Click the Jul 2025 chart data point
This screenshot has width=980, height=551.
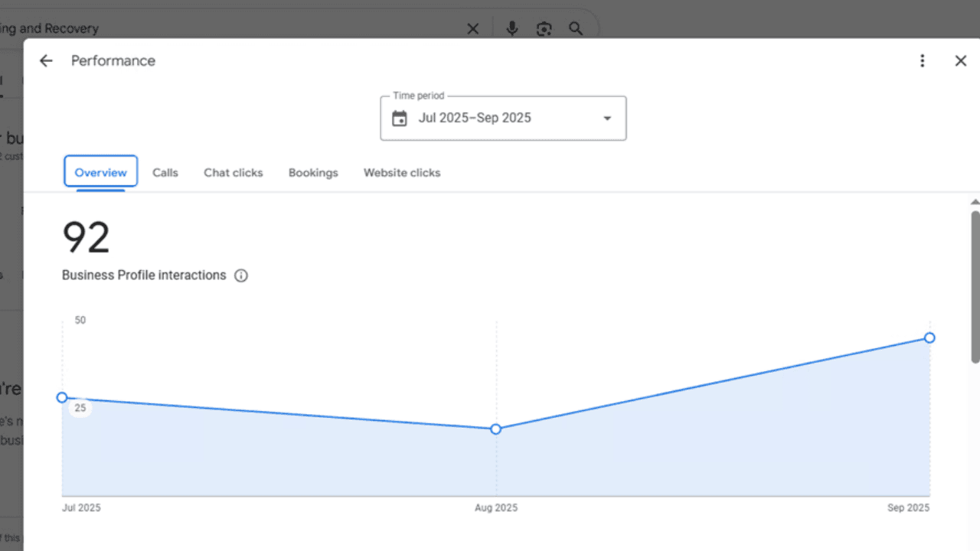(x=62, y=397)
